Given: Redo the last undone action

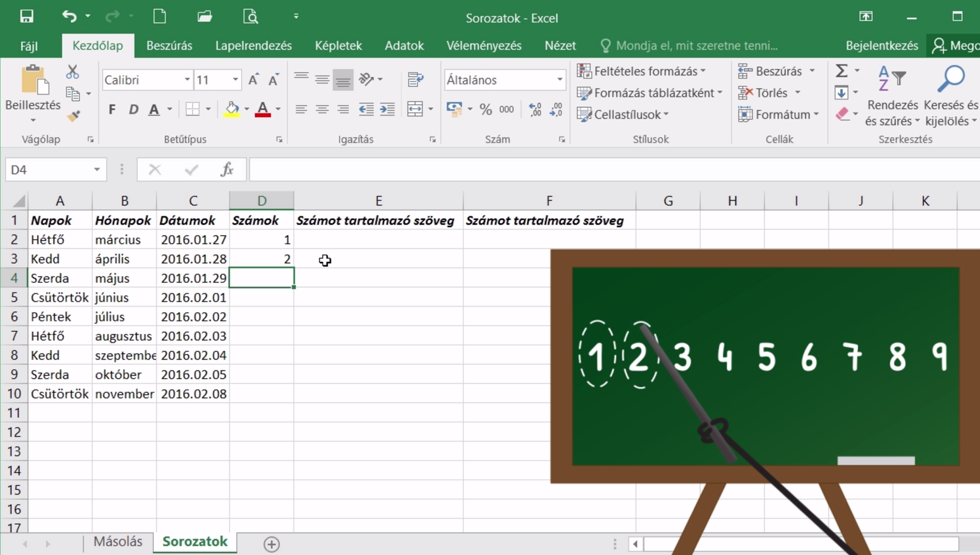Looking at the screenshot, I should [112, 17].
